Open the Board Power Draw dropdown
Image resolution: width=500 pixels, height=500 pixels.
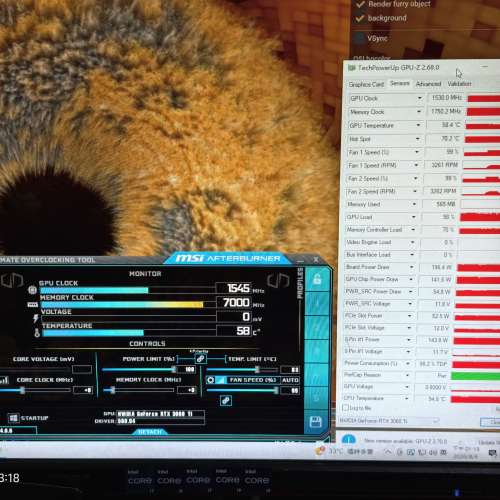click(412, 267)
